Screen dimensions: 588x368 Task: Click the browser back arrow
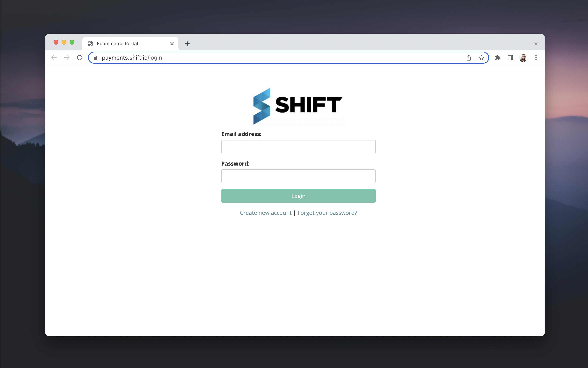point(54,58)
